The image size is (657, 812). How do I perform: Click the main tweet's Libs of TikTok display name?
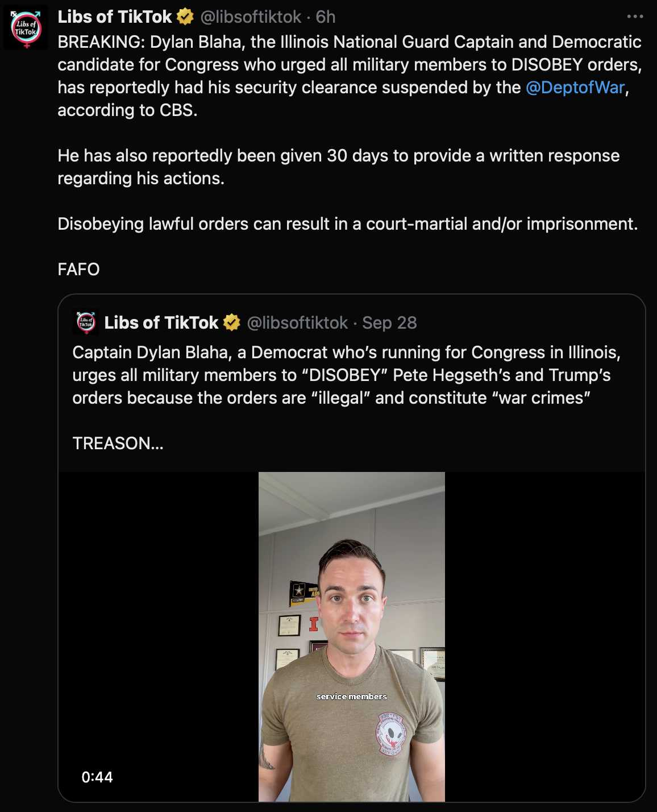115,17
